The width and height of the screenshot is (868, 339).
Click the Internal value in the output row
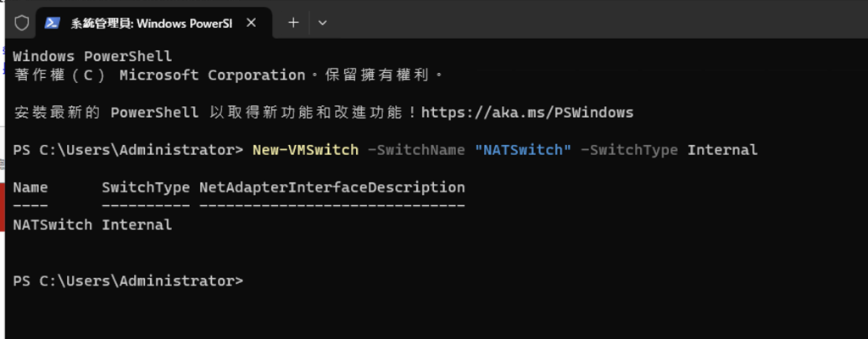pos(137,225)
